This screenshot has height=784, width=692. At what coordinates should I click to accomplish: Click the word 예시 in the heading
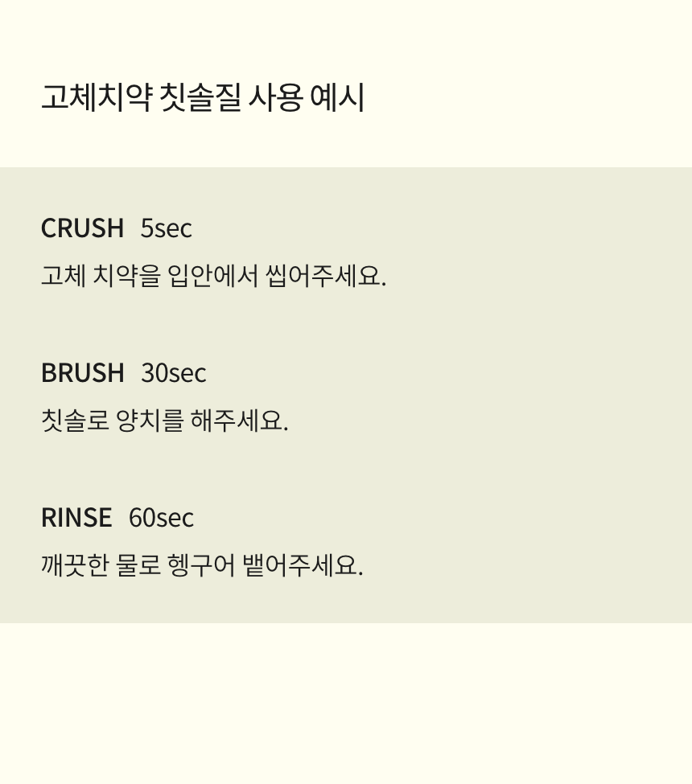[337, 97]
